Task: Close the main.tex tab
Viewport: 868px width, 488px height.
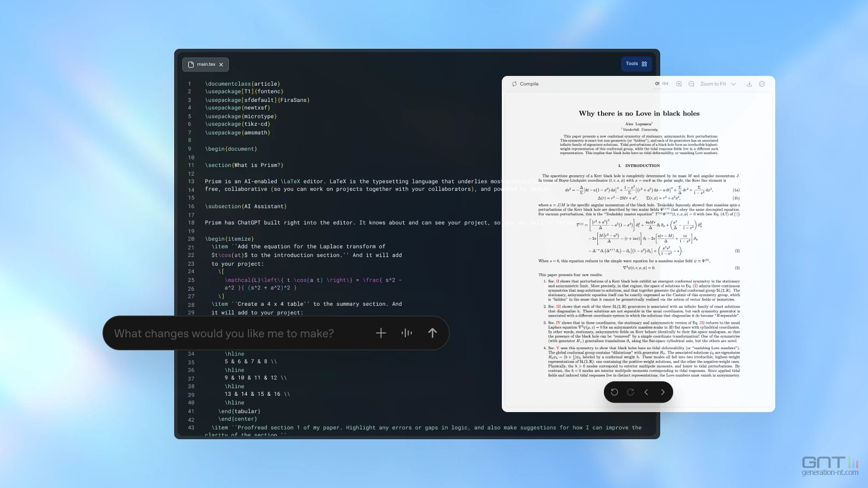Action: point(222,64)
